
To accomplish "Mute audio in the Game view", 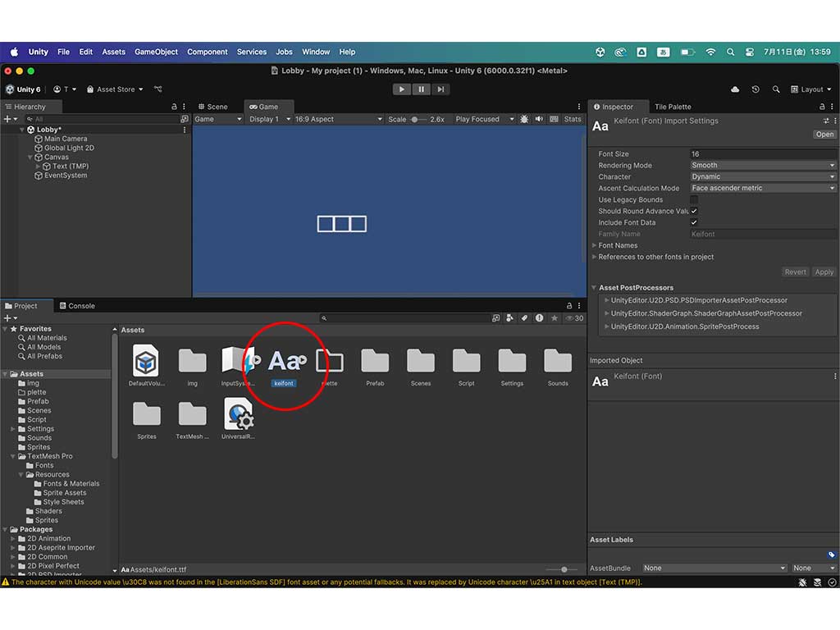I will point(539,119).
